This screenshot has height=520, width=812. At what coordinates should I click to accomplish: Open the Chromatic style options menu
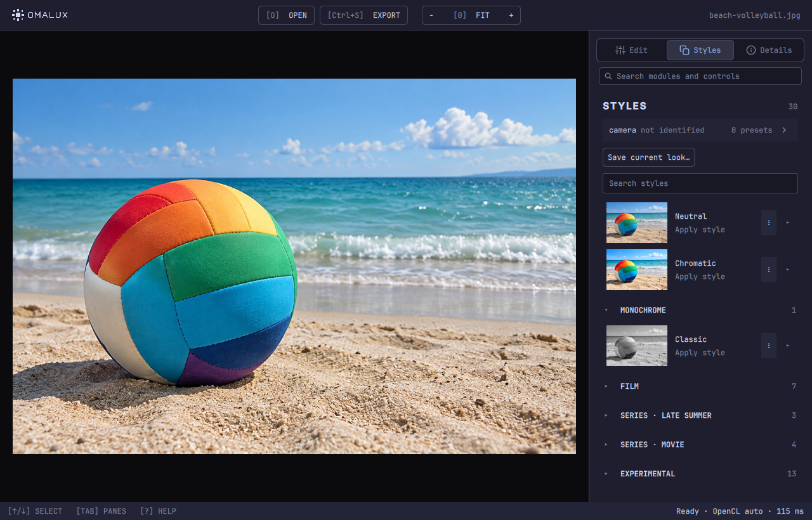click(769, 270)
